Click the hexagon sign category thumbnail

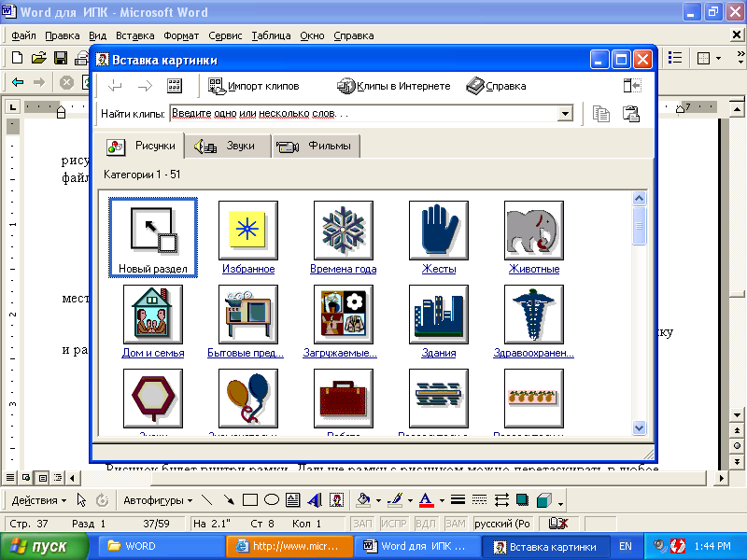pyautogui.click(x=153, y=399)
